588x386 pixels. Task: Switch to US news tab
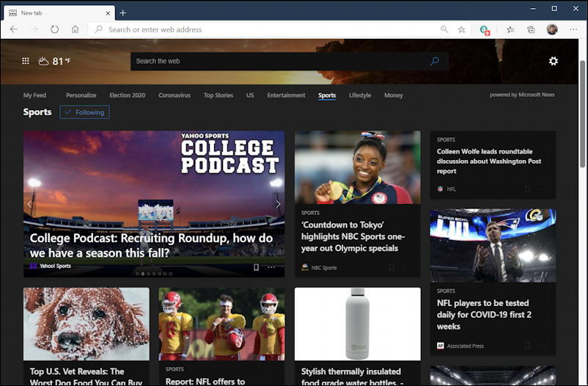250,95
